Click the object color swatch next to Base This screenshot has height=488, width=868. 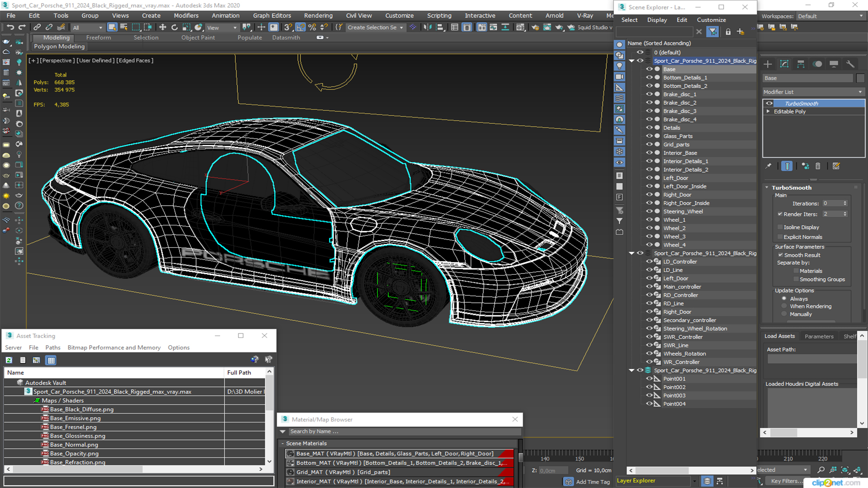[x=860, y=78]
